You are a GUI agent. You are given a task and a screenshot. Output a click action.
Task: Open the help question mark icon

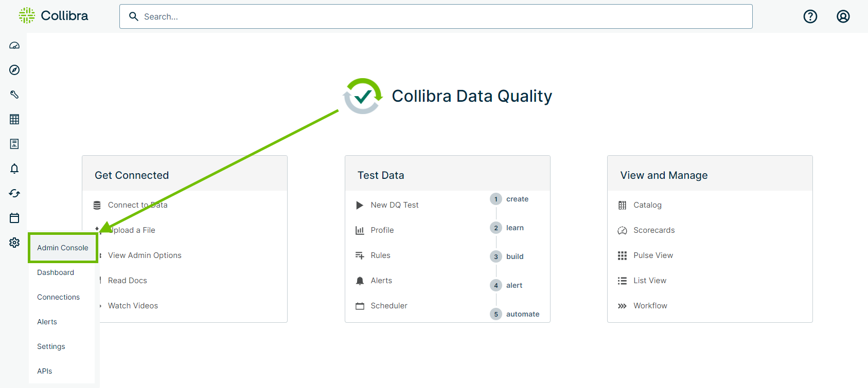tap(810, 16)
